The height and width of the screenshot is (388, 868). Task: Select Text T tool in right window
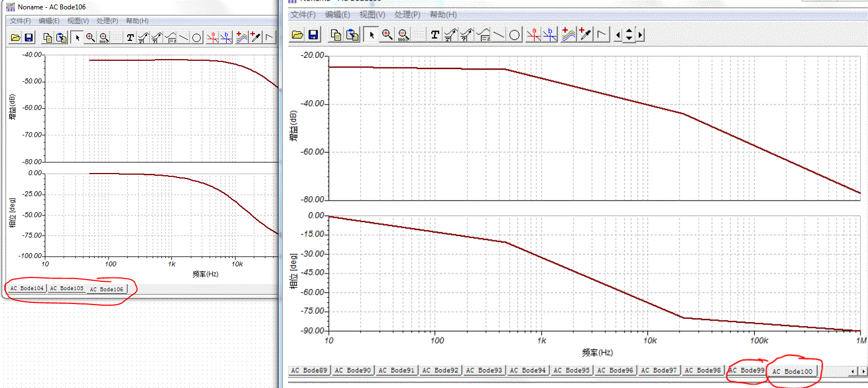click(435, 35)
